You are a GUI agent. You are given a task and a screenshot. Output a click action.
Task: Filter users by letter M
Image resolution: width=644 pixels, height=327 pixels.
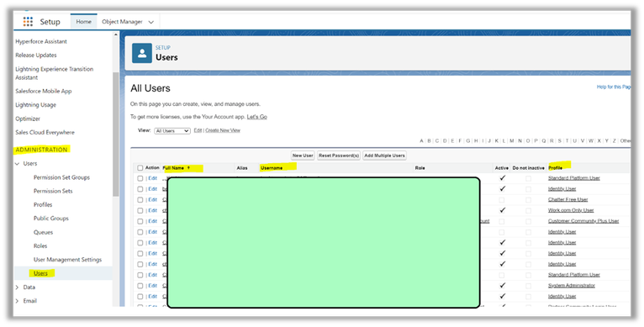512,141
